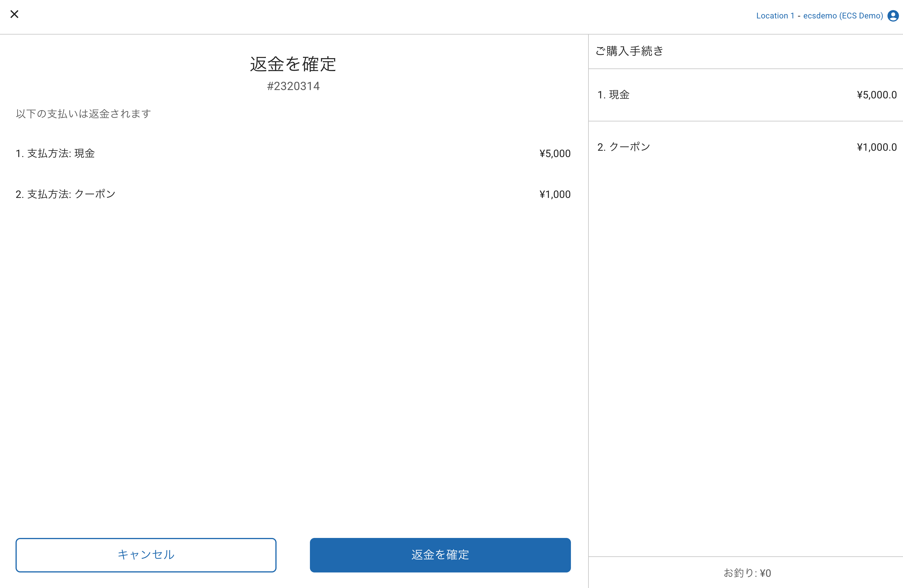The width and height of the screenshot is (903, 588).
Task: Select 2. クーポン in checkout panel
Action: click(x=624, y=147)
